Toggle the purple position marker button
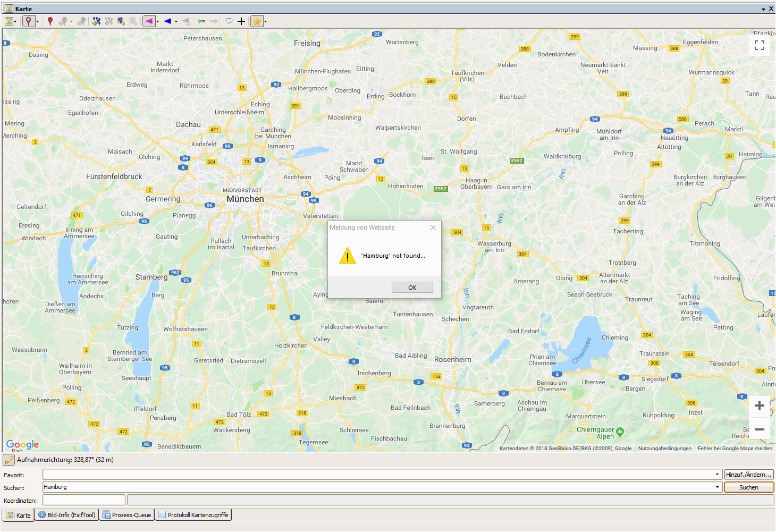This screenshot has width=776, height=532. [x=28, y=21]
